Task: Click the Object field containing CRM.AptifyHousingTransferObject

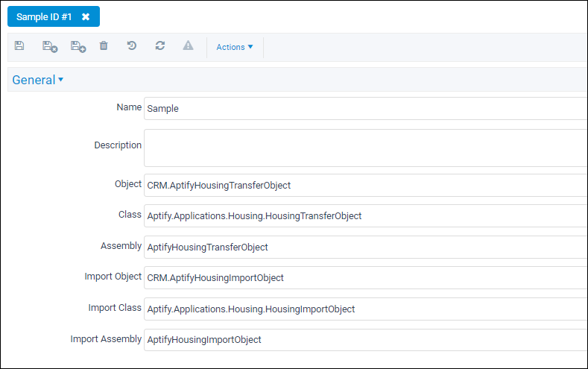Action: (366, 186)
